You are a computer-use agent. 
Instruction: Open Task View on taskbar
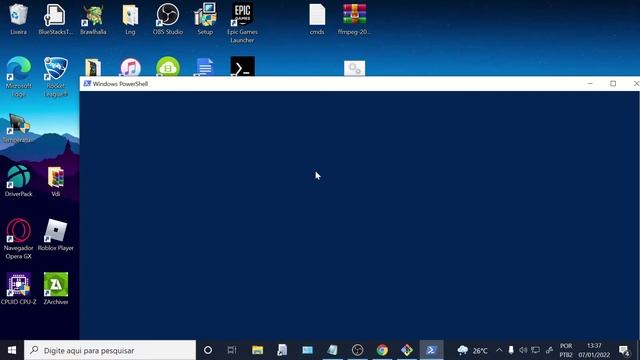pyautogui.click(x=232, y=350)
